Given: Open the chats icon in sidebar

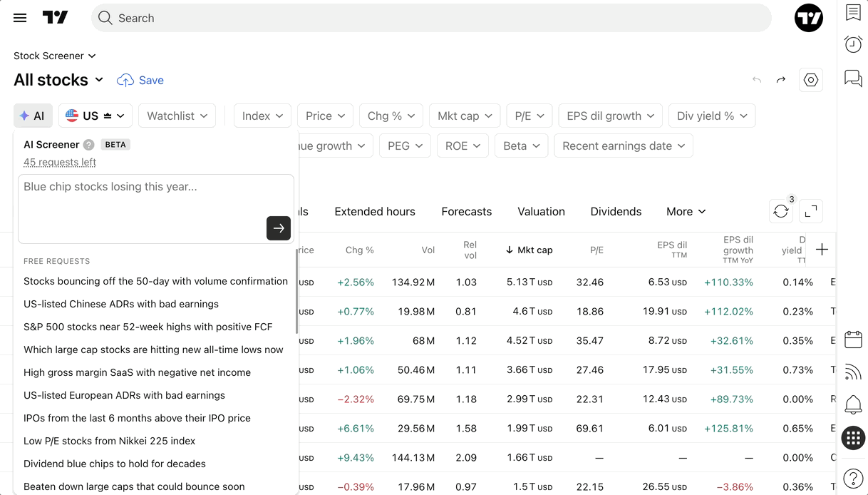Looking at the screenshot, I should pos(853,78).
